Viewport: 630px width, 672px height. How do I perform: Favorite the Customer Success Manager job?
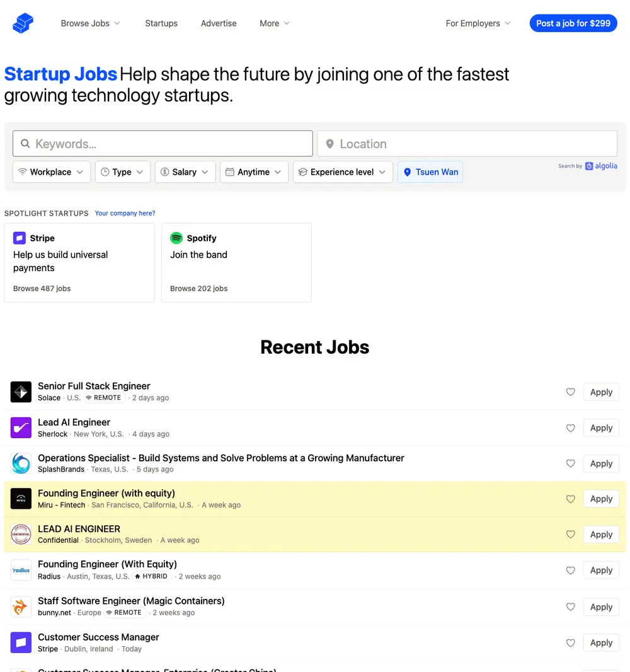coord(571,643)
